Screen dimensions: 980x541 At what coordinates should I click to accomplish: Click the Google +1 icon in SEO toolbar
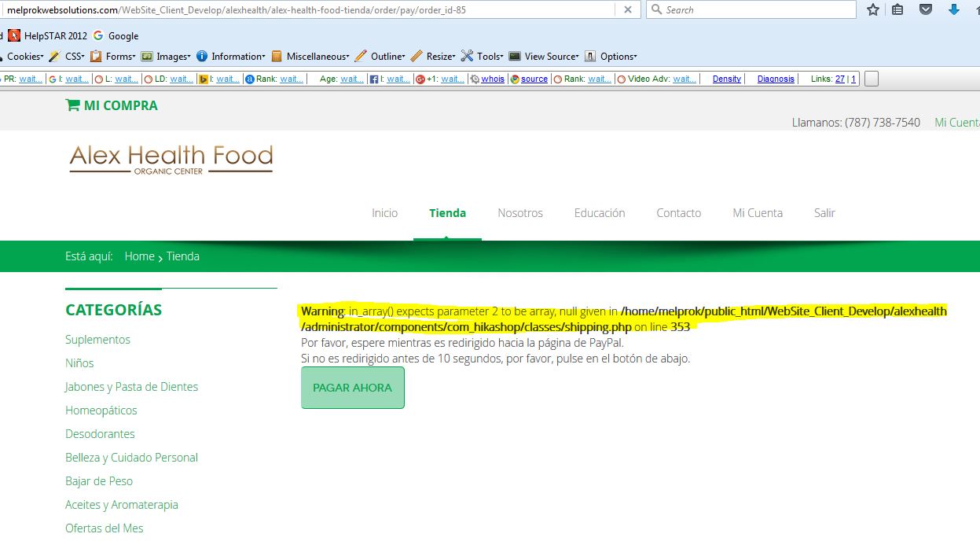click(420, 79)
